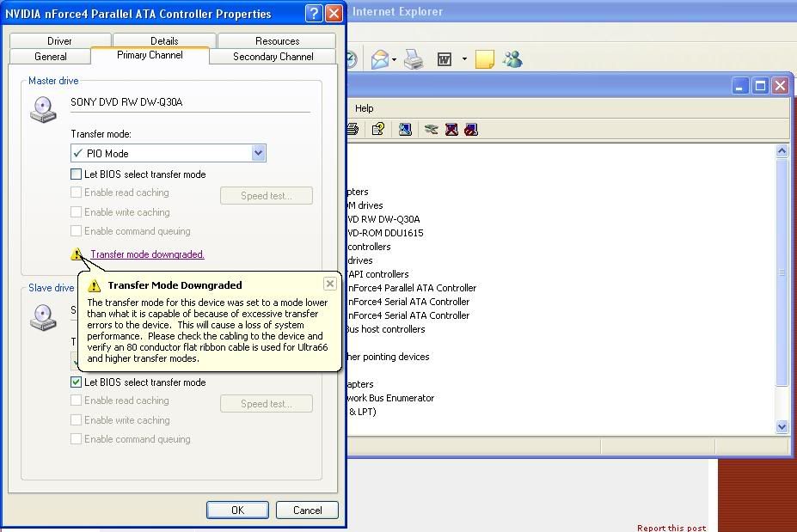This screenshot has width=797, height=532.
Task: Click the Print icon in Internet Explorer
Action: click(414, 59)
